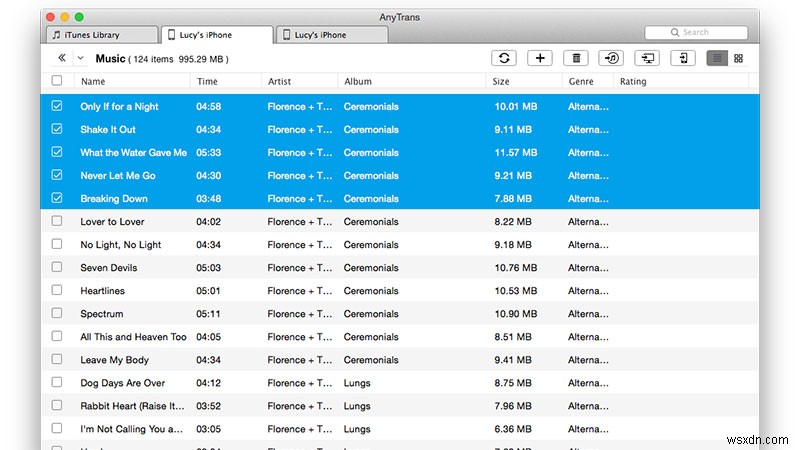Screen dimensions: 800x450
Task: Click into the Search field
Action: 696,32
